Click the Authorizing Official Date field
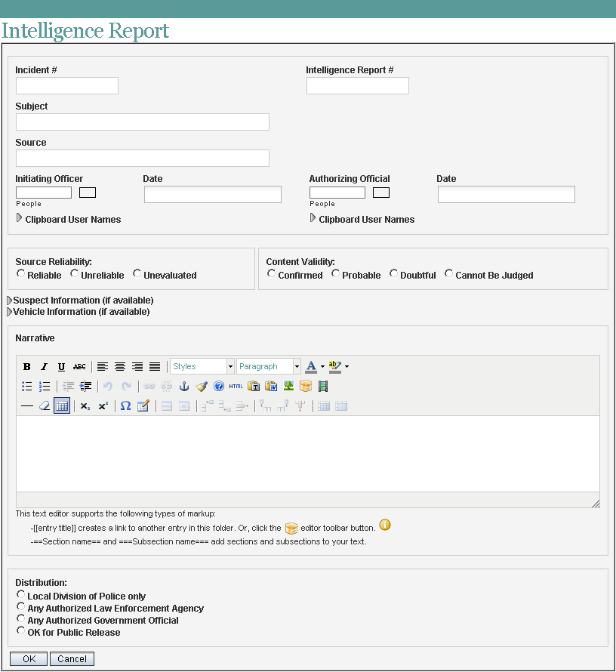 pos(507,195)
